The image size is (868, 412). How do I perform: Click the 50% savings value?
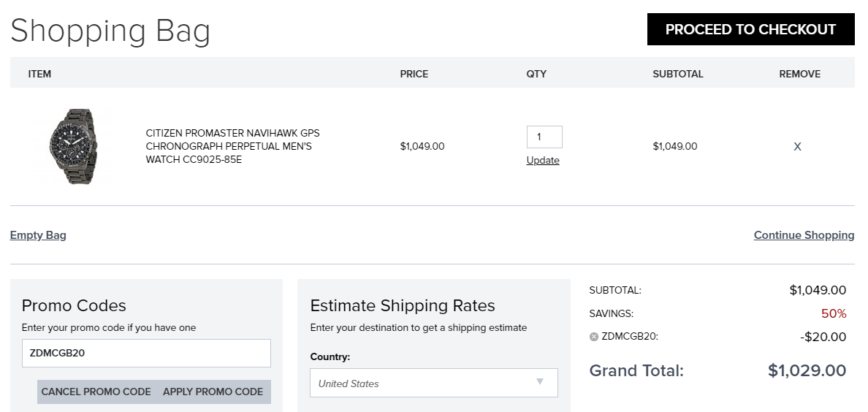point(834,313)
